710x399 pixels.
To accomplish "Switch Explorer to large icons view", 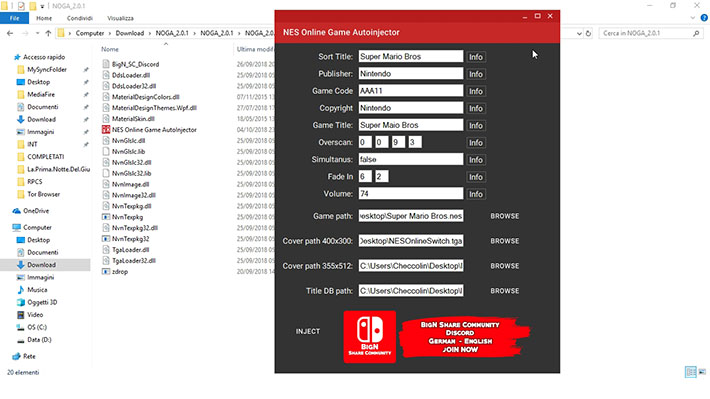I will point(702,372).
